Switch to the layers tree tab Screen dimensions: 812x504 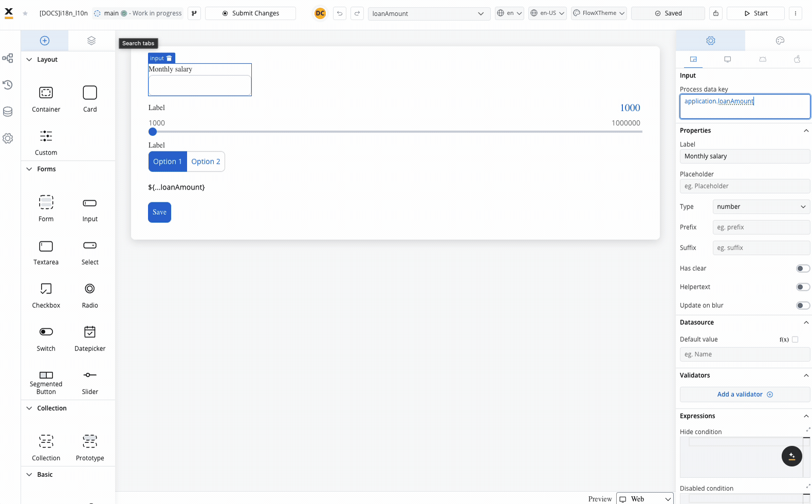pos(91,41)
